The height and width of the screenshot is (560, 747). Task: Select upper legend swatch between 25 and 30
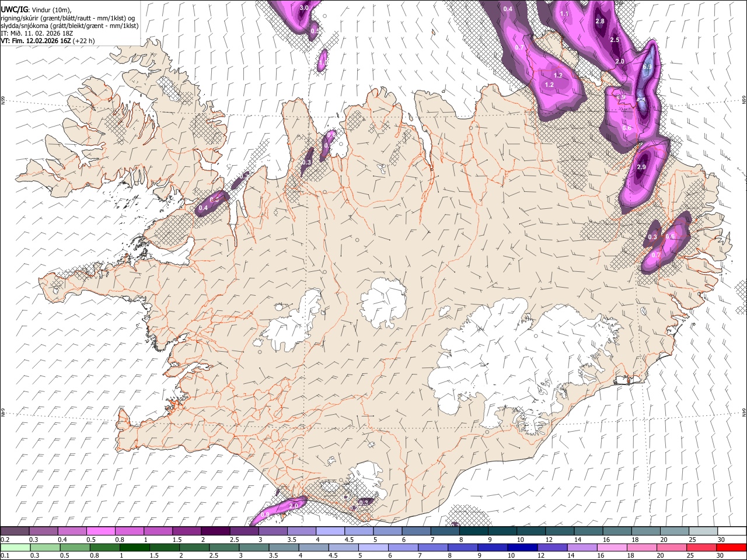click(703, 531)
